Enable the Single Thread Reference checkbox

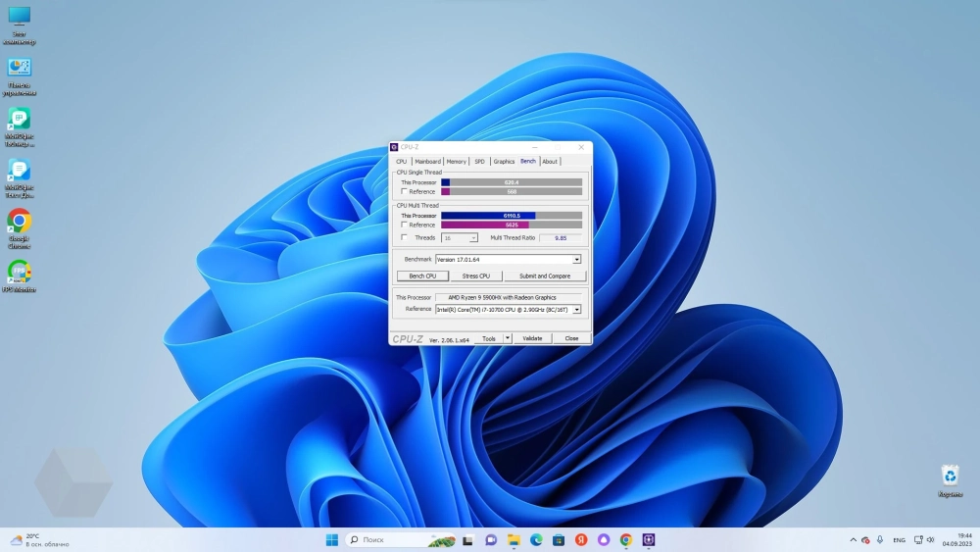click(x=404, y=192)
